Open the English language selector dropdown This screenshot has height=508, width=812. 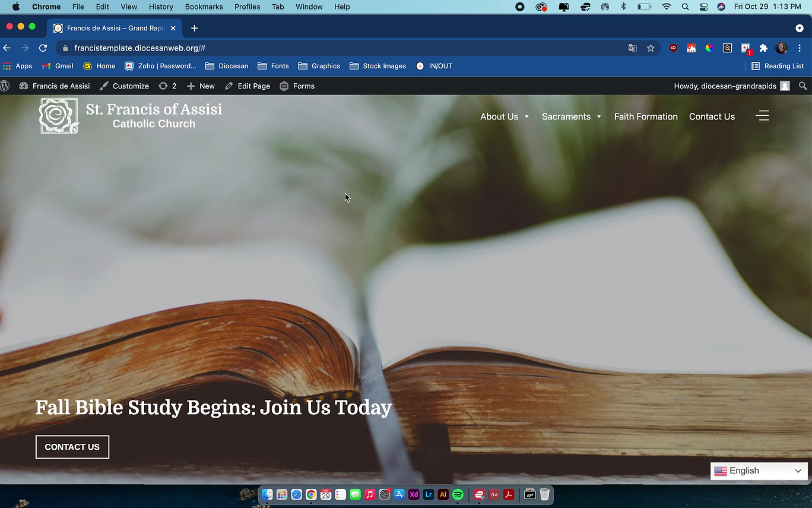(759, 471)
